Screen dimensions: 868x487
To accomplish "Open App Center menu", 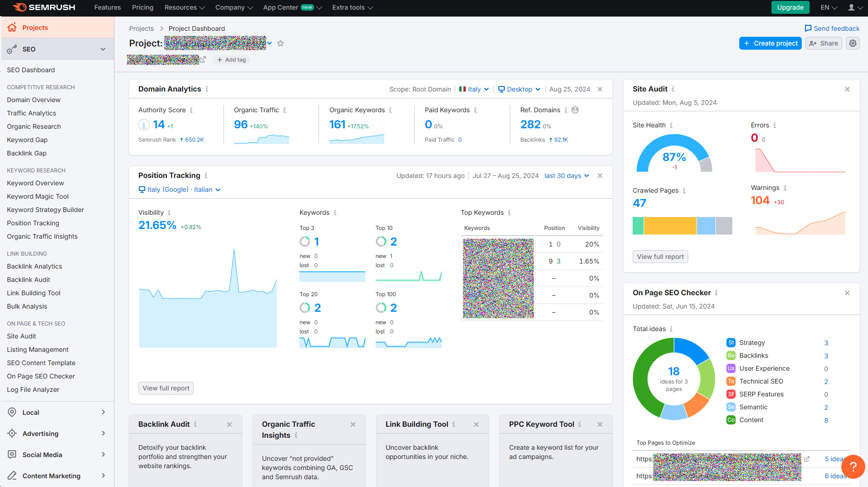I will click(x=292, y=7).
